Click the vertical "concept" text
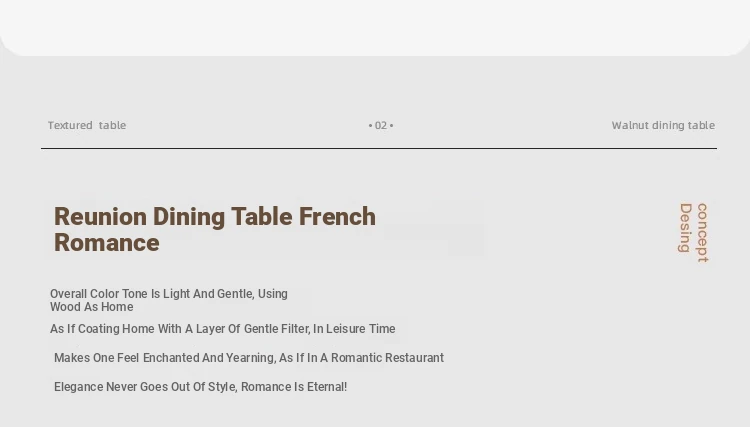This screenshot has width=750, height=427. (x=702, y=232)
